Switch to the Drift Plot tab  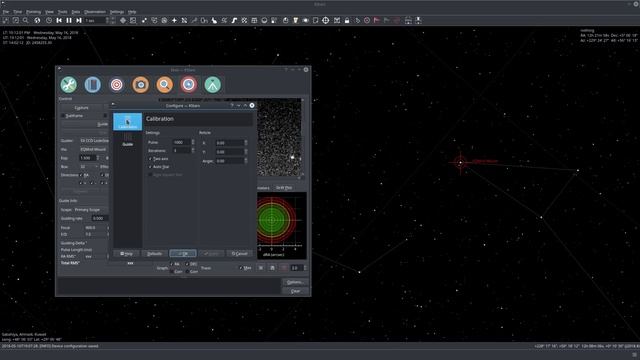[x=284, y=188]
